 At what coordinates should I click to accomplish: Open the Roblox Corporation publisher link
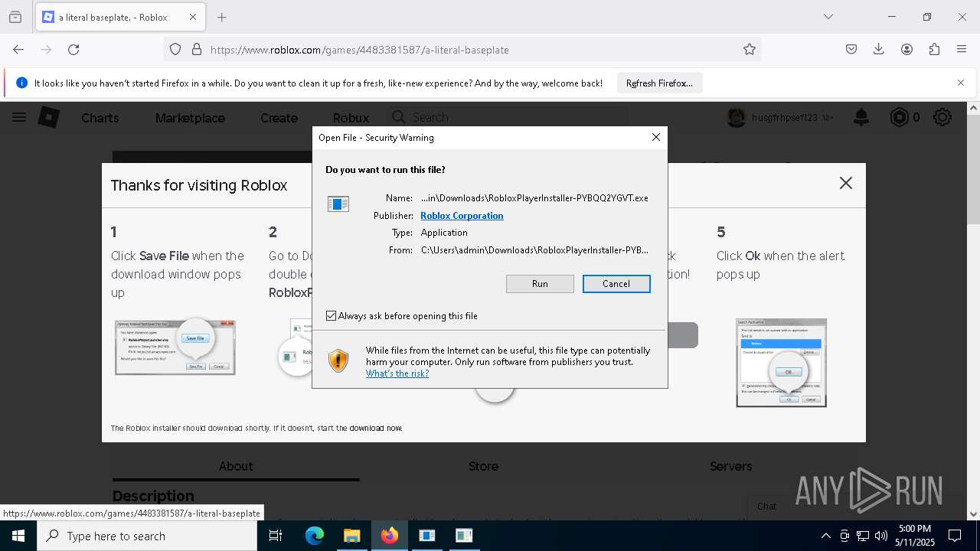462,216
